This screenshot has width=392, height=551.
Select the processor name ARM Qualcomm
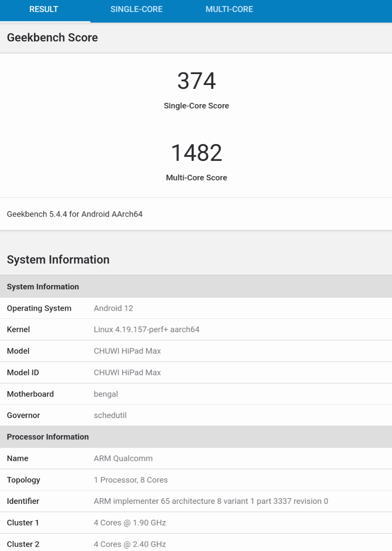(x=123, y=458)
